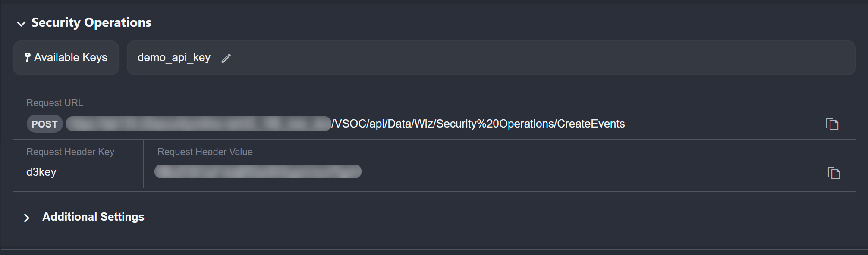Click the Additional Settings label
Viewport: 868px width, 255px height.
pos(93,217)
